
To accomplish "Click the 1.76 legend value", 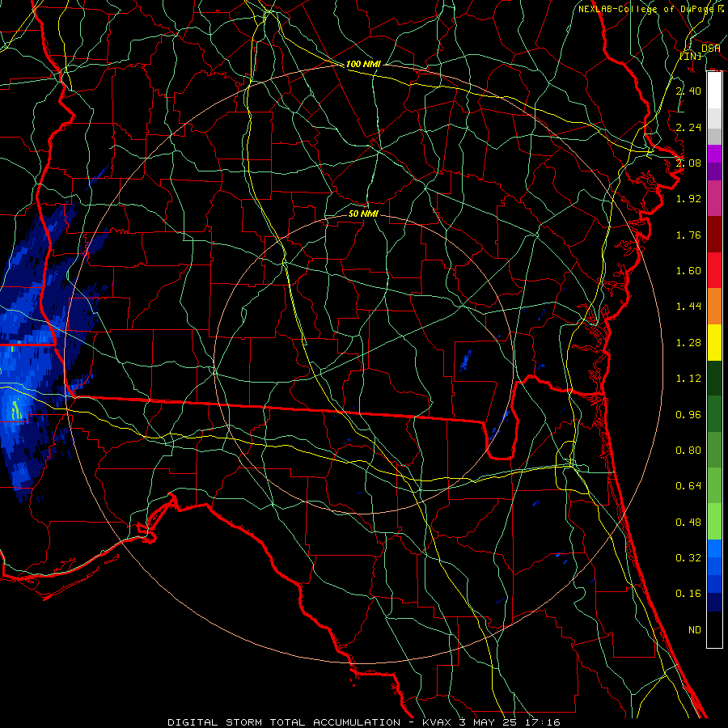I will tap(688, 235).
